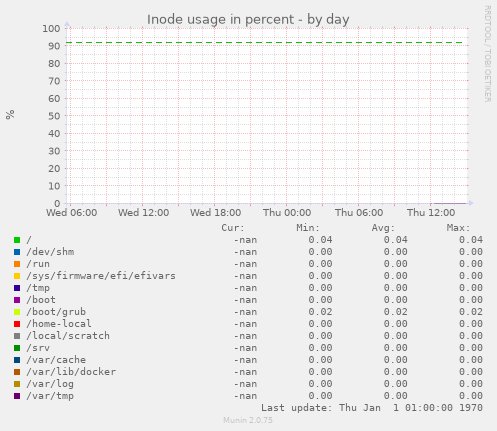Screen dimensions: 497x431
Task: Click the /var/log legend label
Action: (x=50, y=384)
